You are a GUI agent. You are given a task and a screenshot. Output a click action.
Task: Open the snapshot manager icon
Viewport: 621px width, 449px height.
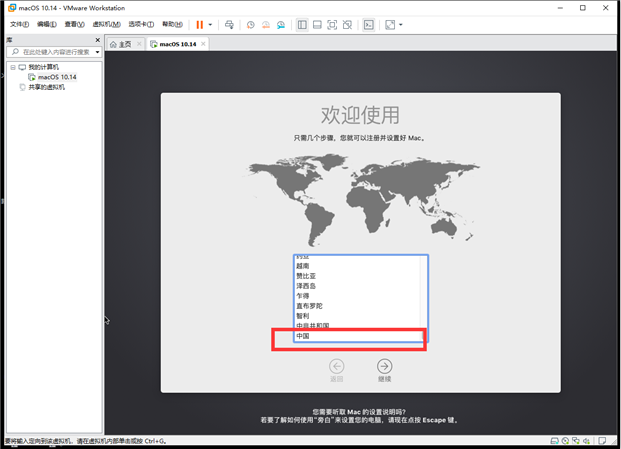click(281, 25)
